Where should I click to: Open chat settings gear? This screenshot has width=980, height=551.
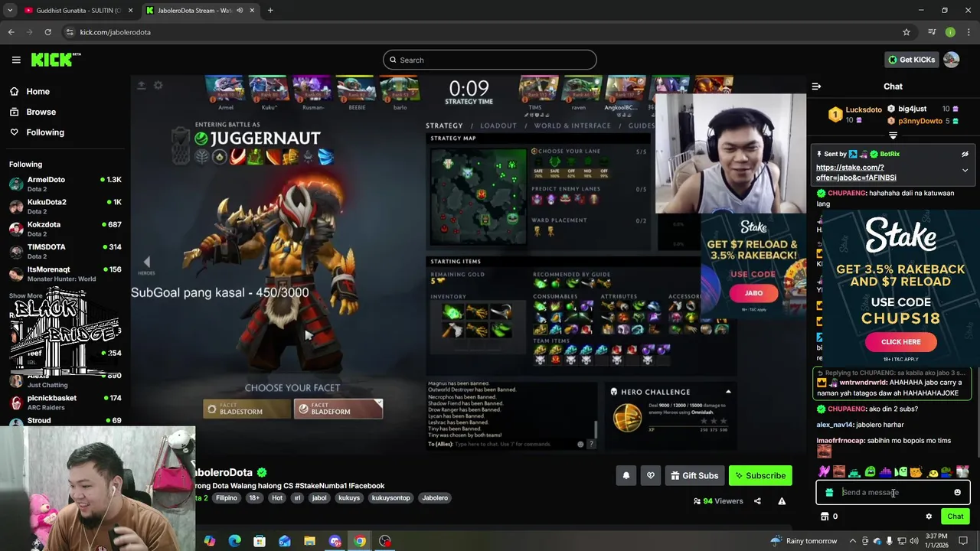[929, 517]
